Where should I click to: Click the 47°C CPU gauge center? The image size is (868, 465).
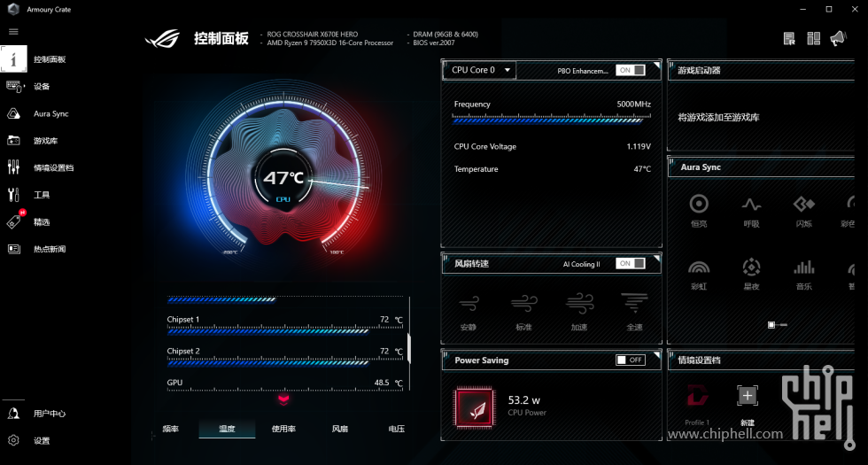click(283, 178)
